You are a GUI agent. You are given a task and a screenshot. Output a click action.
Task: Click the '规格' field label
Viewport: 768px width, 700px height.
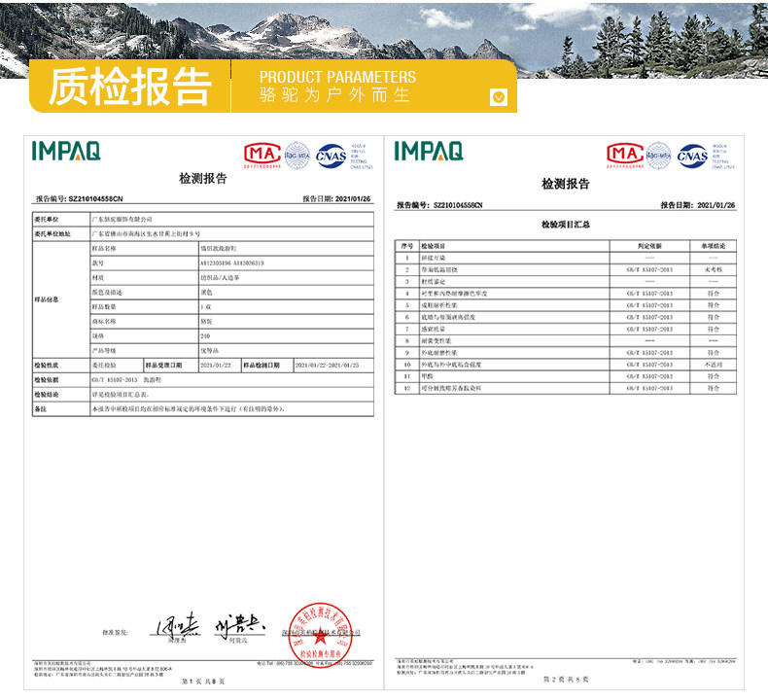[98, 336]
